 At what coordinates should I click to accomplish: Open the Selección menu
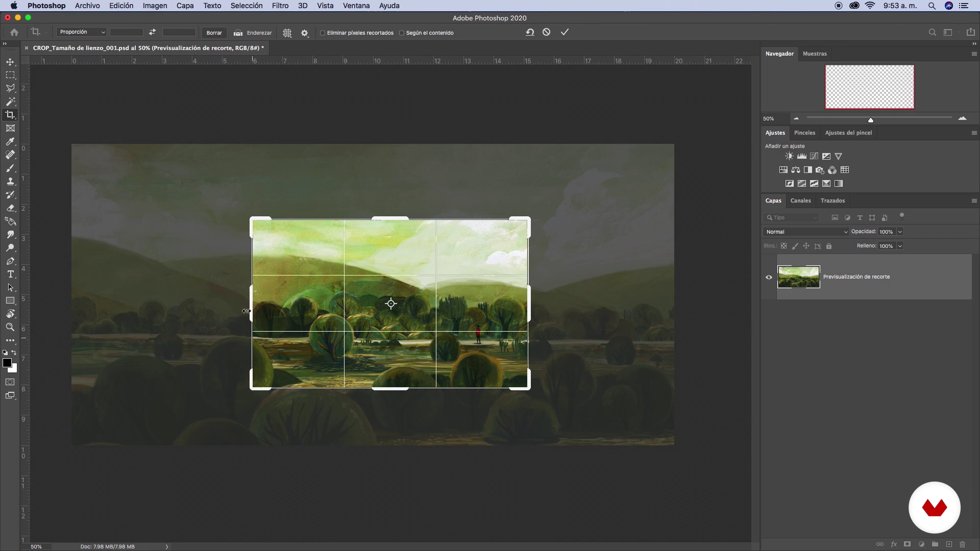(x=247, y=6)
